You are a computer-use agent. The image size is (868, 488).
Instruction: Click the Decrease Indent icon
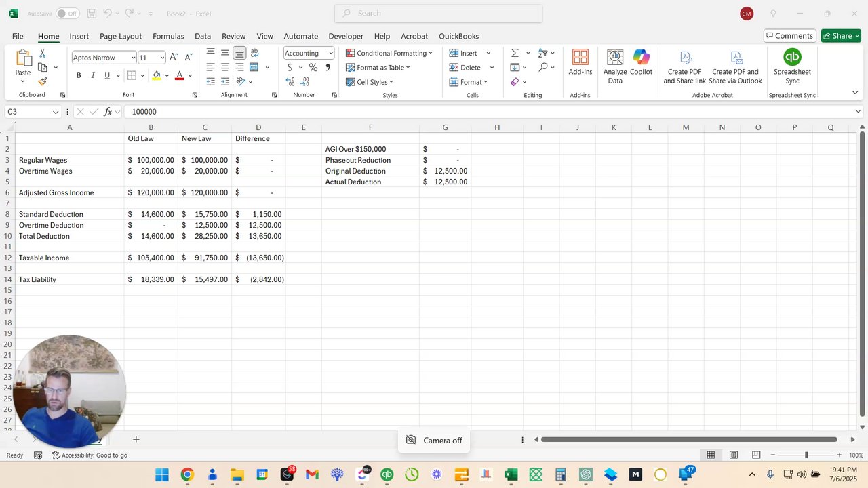tap(210, 81)
